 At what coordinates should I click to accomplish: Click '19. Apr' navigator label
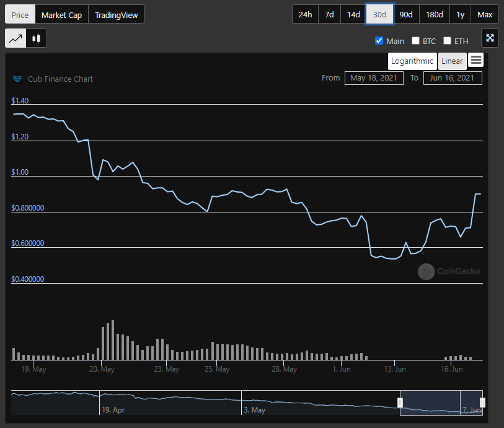click(113, 410)
